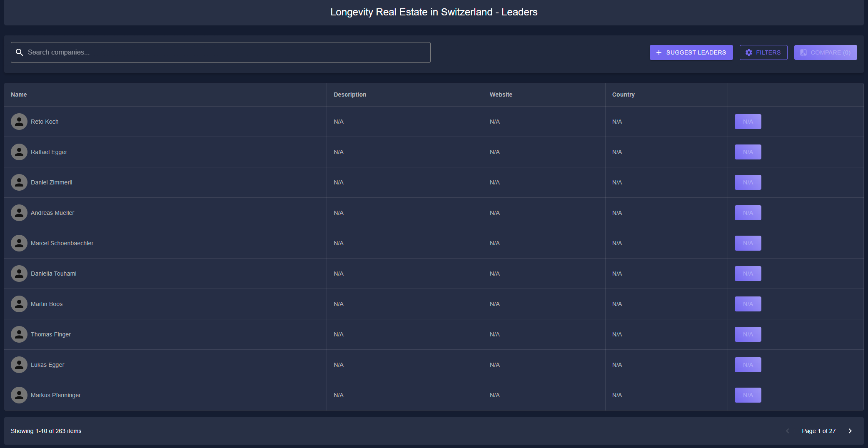Screen dimensions: 868x448
Task: Open the Filters button
Action: pos(763,52)
